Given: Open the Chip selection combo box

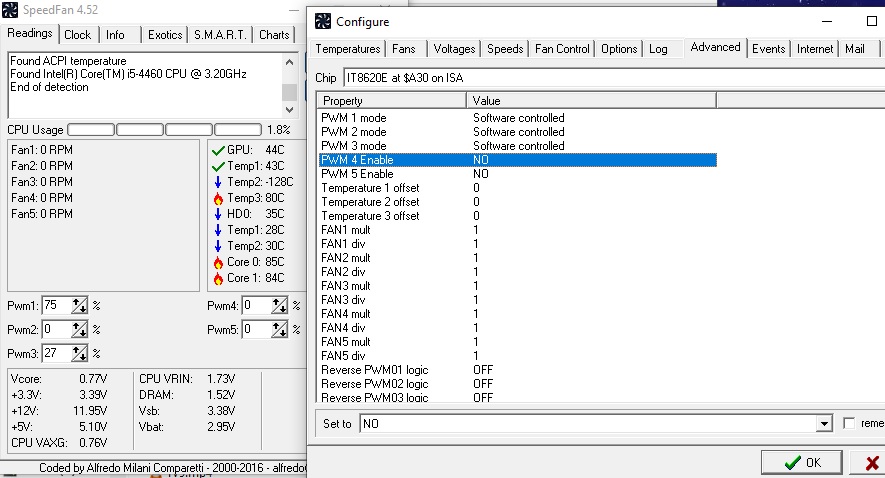Looking at the screenshot, I should [614, 78].
